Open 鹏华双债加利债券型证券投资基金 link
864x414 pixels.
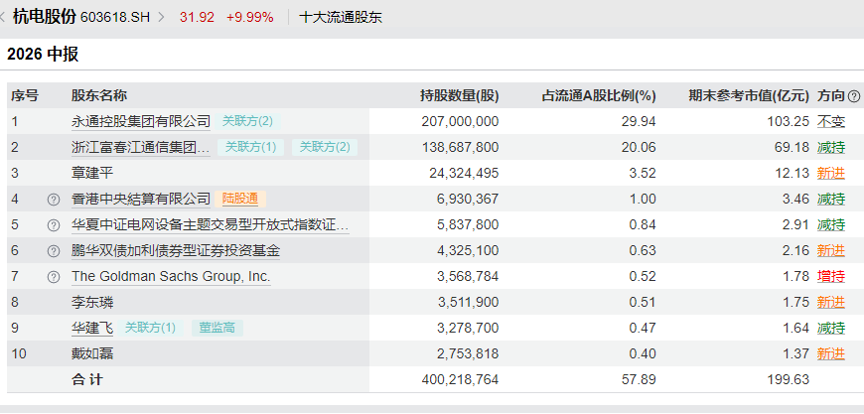pos(176,251)
